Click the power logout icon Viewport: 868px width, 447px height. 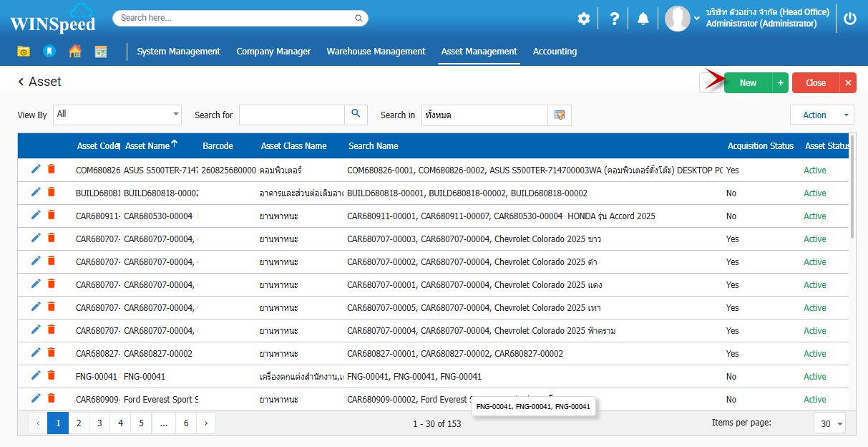(849, 19)
